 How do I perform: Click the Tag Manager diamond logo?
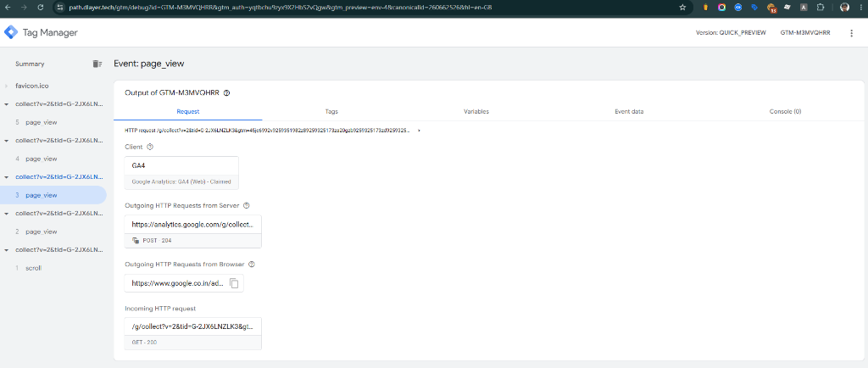pyautogui.click(x=10, y=33)
